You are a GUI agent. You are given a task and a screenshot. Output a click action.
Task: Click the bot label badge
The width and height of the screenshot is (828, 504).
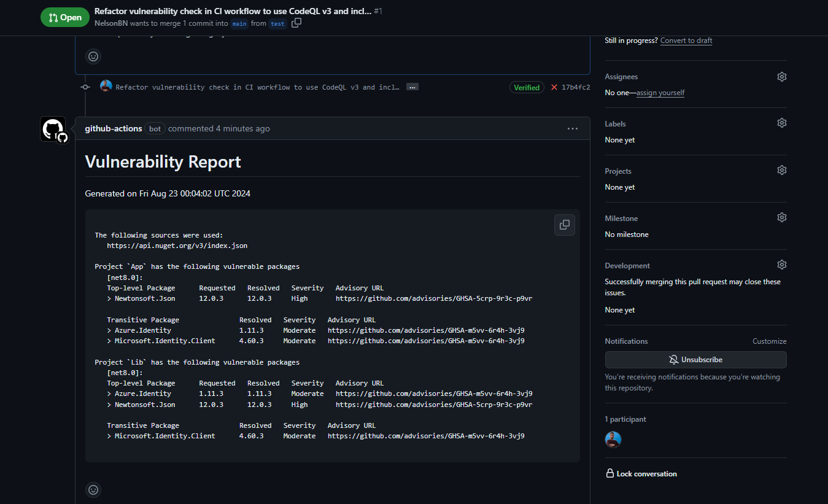[155, 129]
